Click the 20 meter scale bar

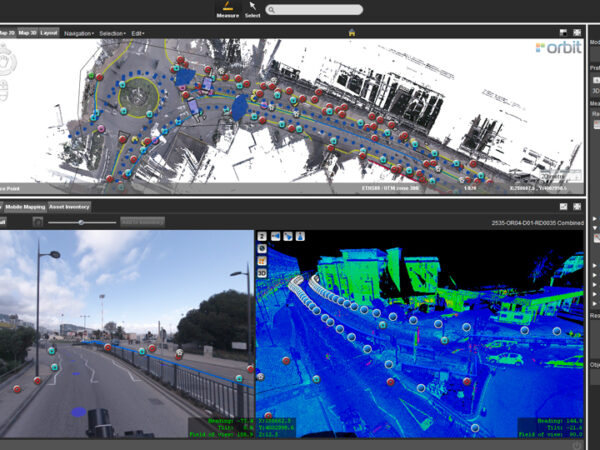559,176
